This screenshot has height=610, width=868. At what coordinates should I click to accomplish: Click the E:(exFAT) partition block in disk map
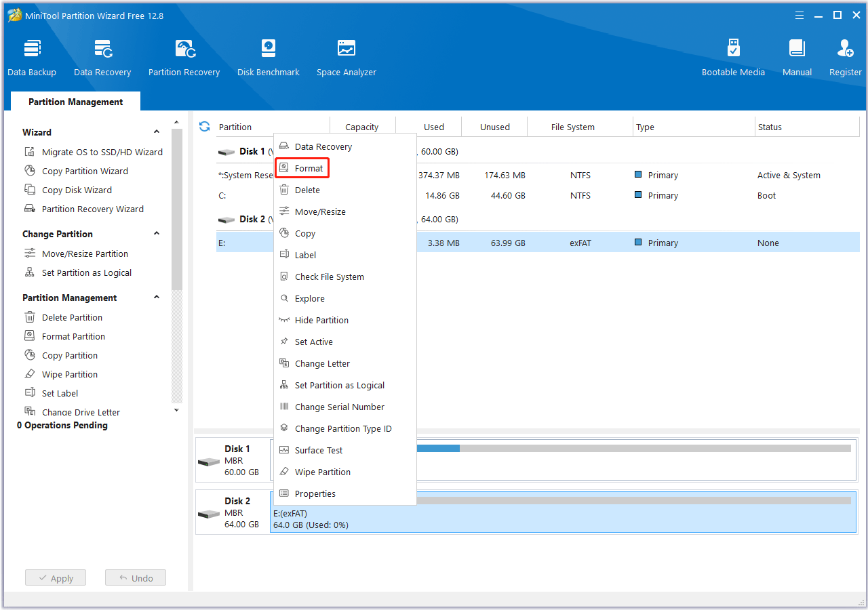click(563, 512)
